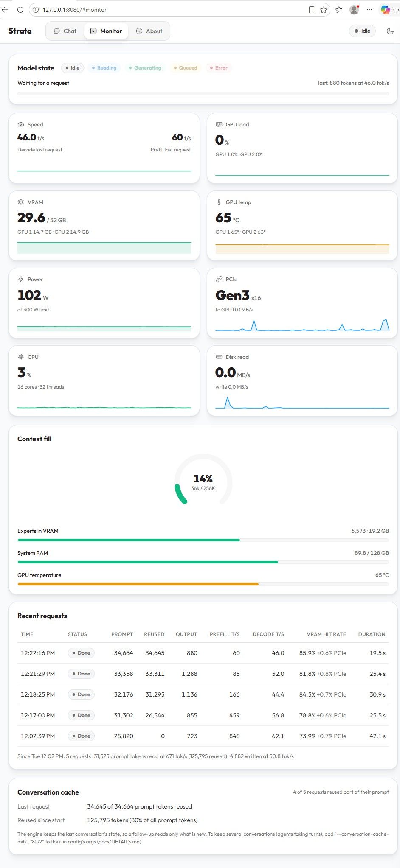Click the lightning bolt icon beside Power

pos(21,280)
